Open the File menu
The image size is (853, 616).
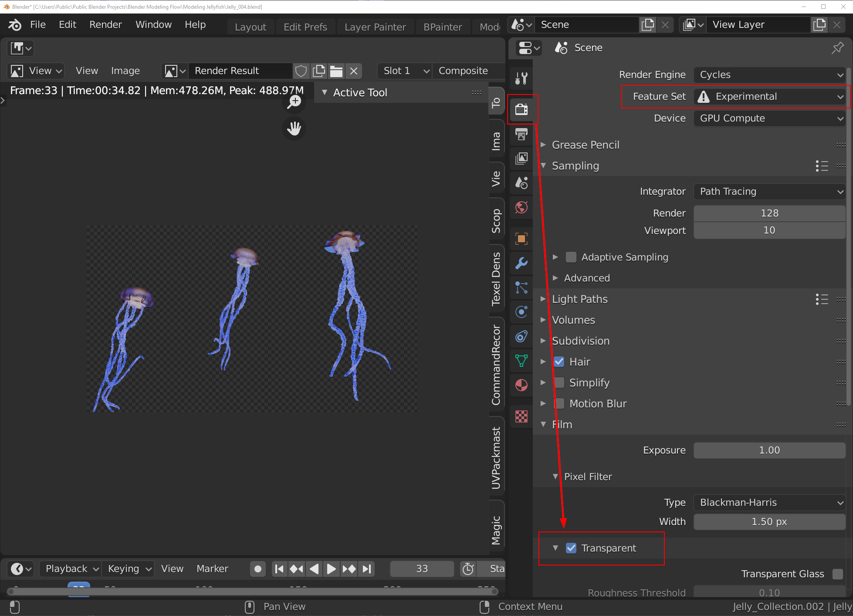point(38,24)
